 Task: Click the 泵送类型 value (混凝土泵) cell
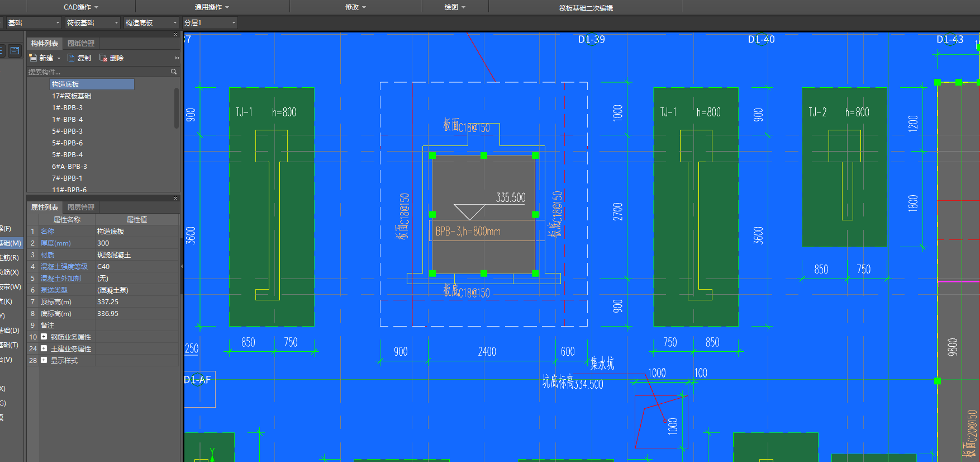[x=137, y=290]
